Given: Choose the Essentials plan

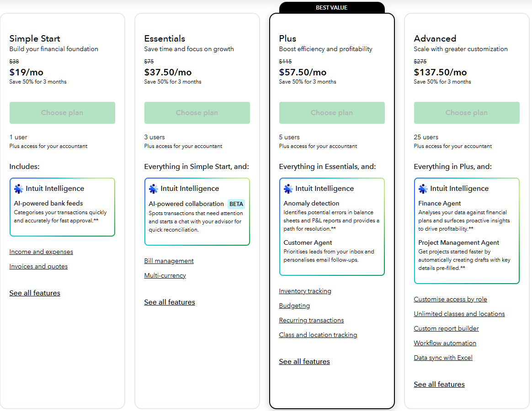Looking at the screenshot, I should coord(197,113).
